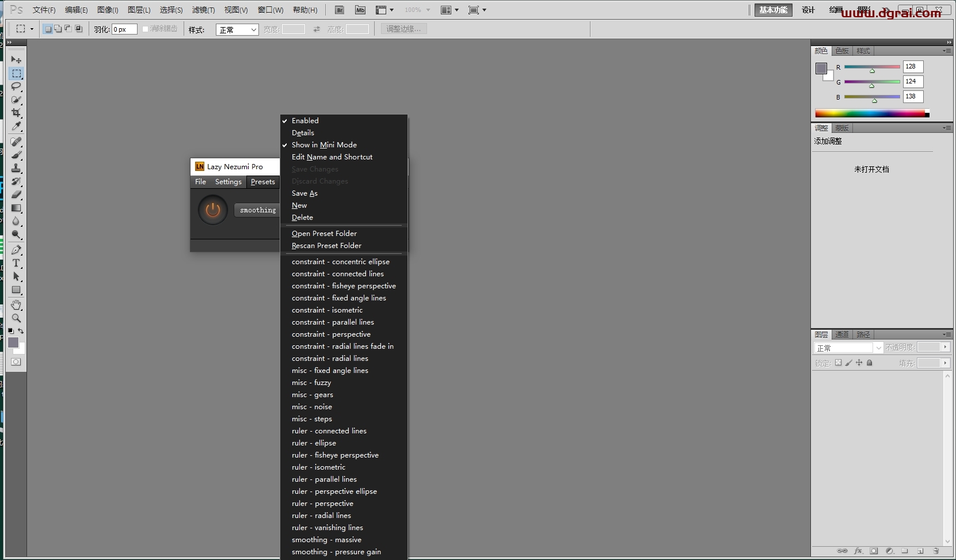Viewport: 956px width, 560px height.
Task: Open the 滤镜(T) menu
Action: [x=203, y=10]
